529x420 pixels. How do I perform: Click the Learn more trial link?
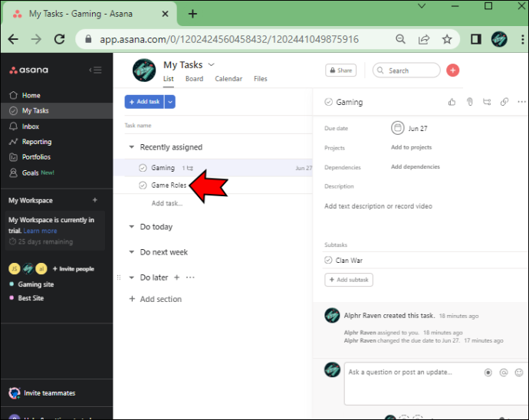point(40,231)
